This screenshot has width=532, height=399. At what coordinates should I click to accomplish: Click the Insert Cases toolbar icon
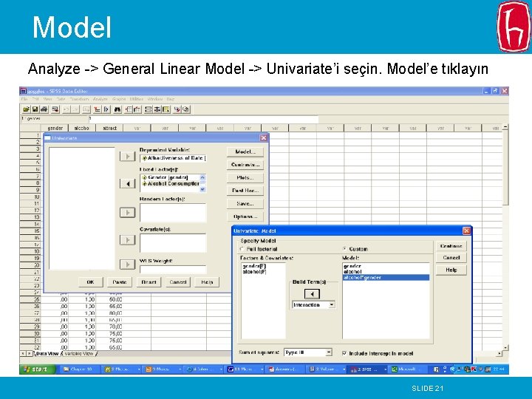pos(129,109)
